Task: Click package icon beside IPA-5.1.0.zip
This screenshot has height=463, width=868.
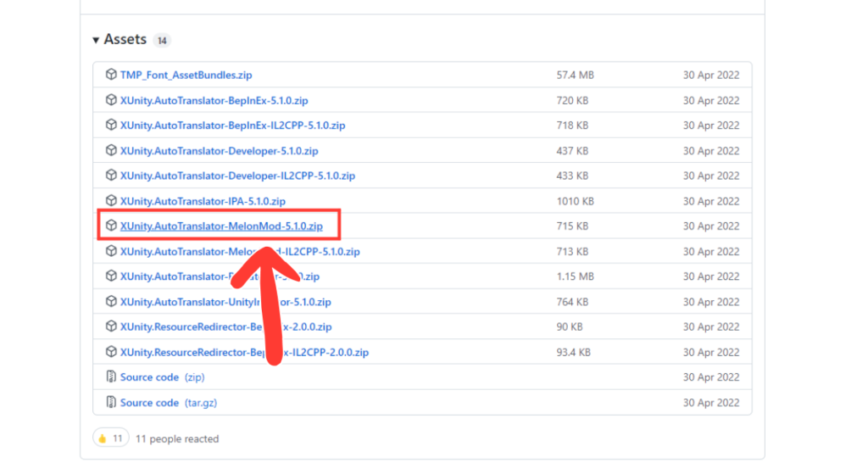Action: 111,200
